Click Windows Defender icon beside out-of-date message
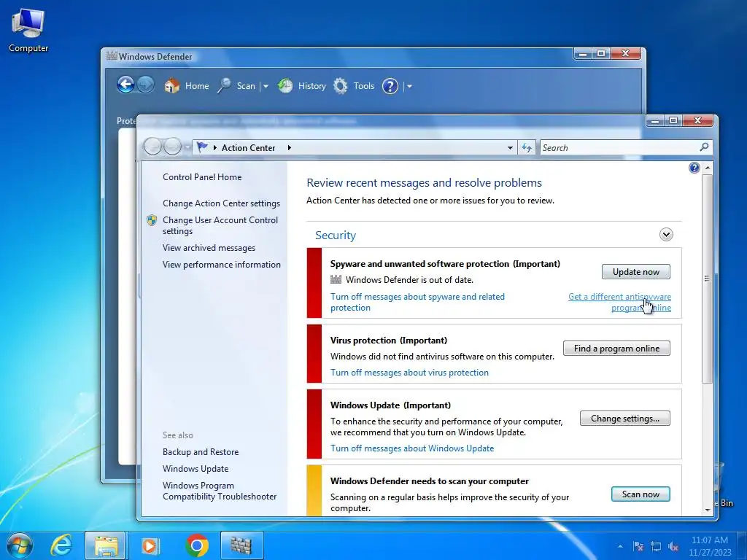The width and height of the screenshot is (747, 560). [336, 279]
